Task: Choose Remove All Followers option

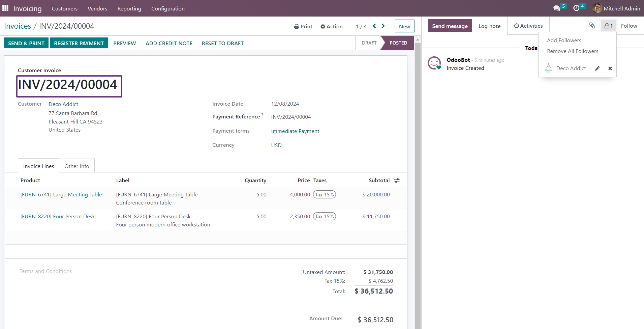Action: 573,51
